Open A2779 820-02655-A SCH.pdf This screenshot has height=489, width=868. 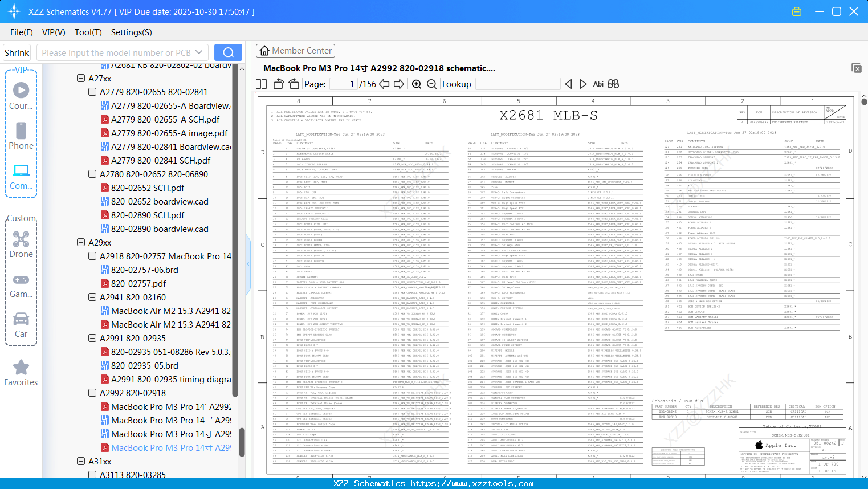pos(165,119)
